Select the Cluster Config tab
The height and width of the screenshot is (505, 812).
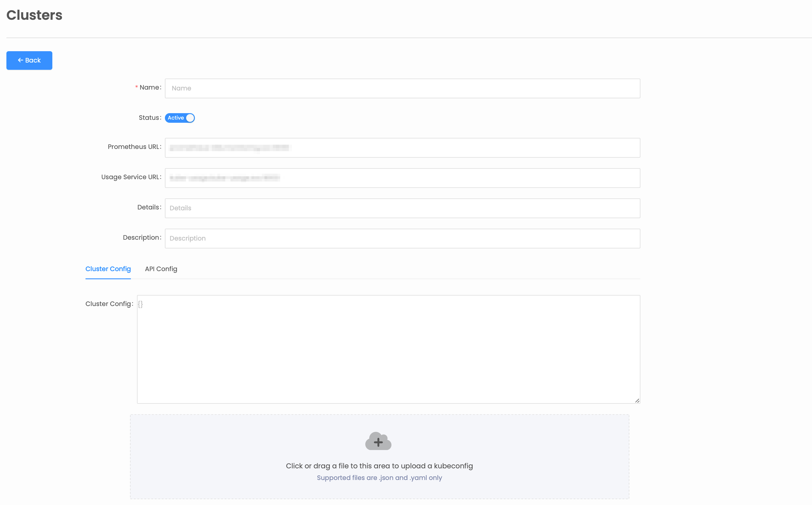tap(108, 269)
